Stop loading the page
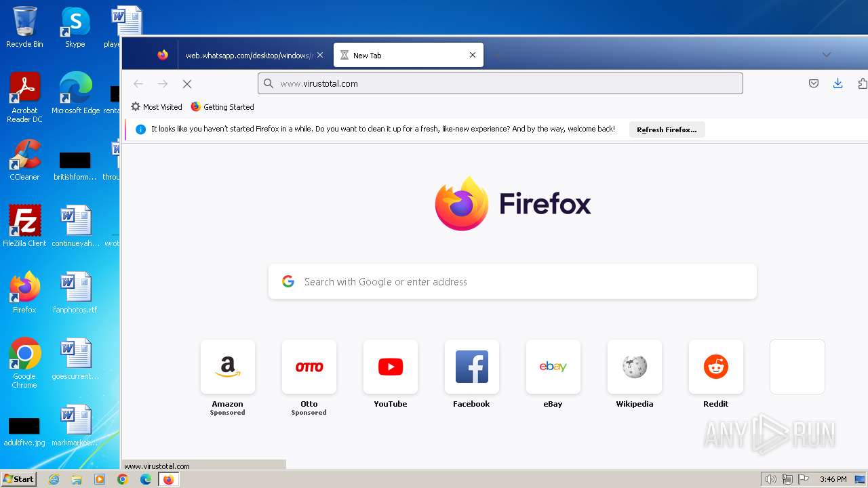The height and width of the screenshot is (488, 868). (187, 83)
